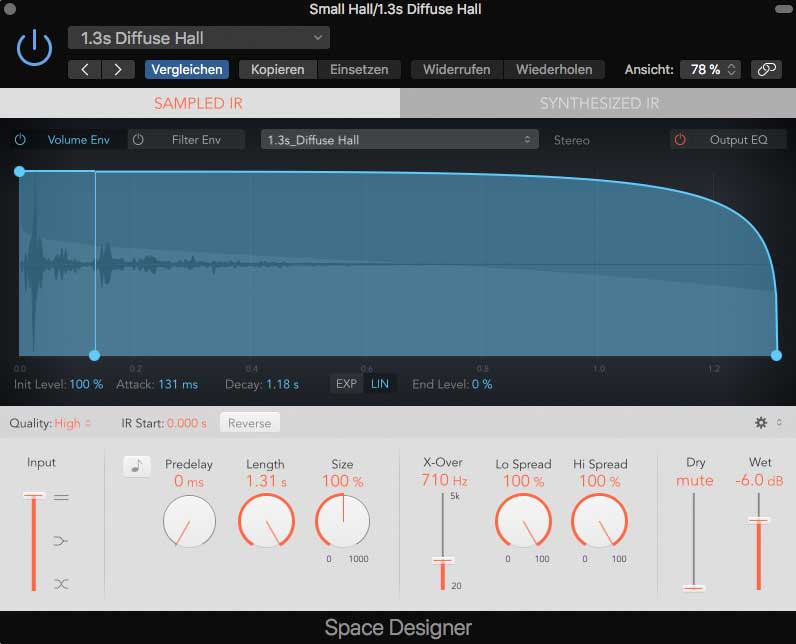Switch to the SYNTHESIZED IR tab

point(598,103)
